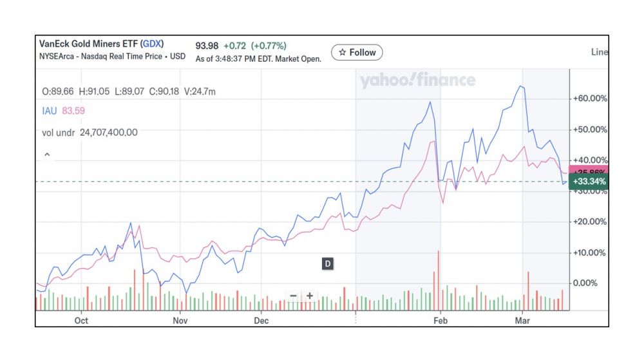
Task: Click the yahoo!finance watermark logo
Action: point(417,81)
